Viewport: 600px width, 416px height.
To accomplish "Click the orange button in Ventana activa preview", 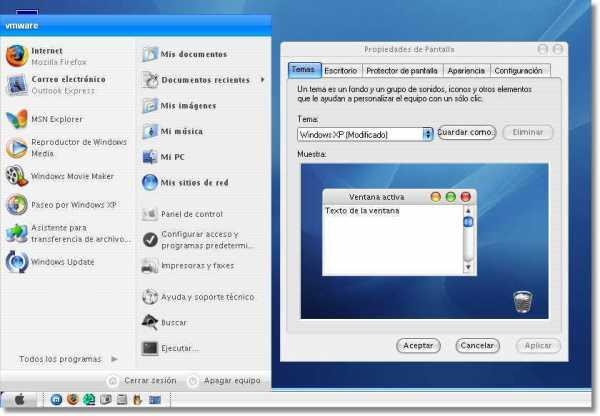I will [436, 197].
